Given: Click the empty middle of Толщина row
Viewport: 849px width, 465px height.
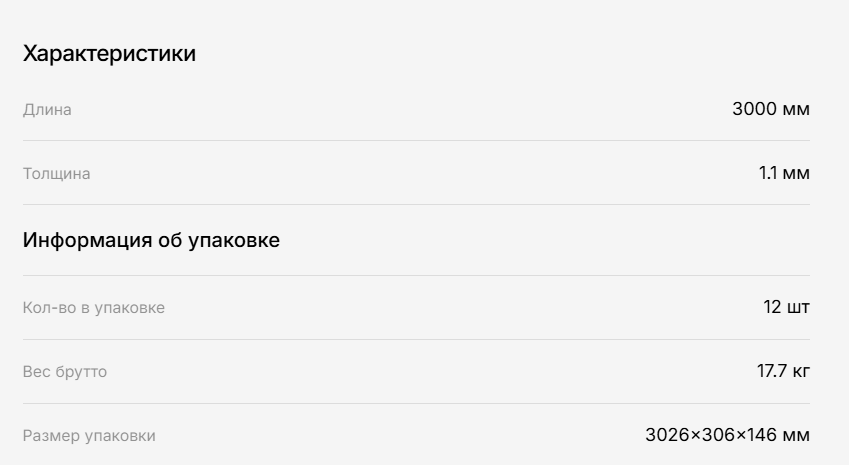Looking at the screenshot, I should click(424, 173).
